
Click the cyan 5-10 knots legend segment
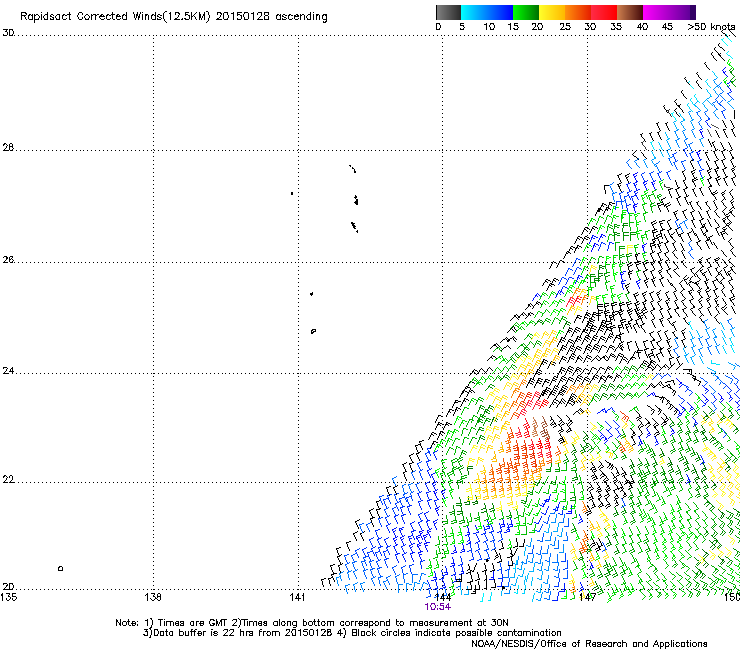click(x=474, y=12)
